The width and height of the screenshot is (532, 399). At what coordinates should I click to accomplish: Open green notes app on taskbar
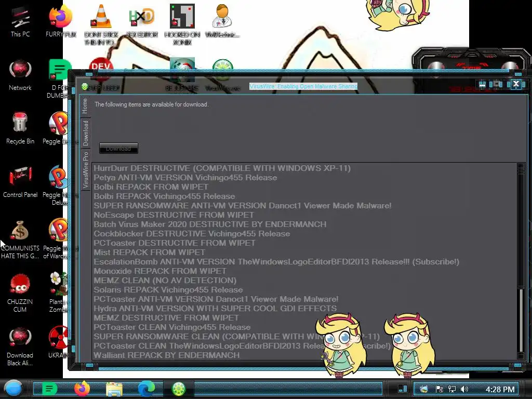click(49, 389)
